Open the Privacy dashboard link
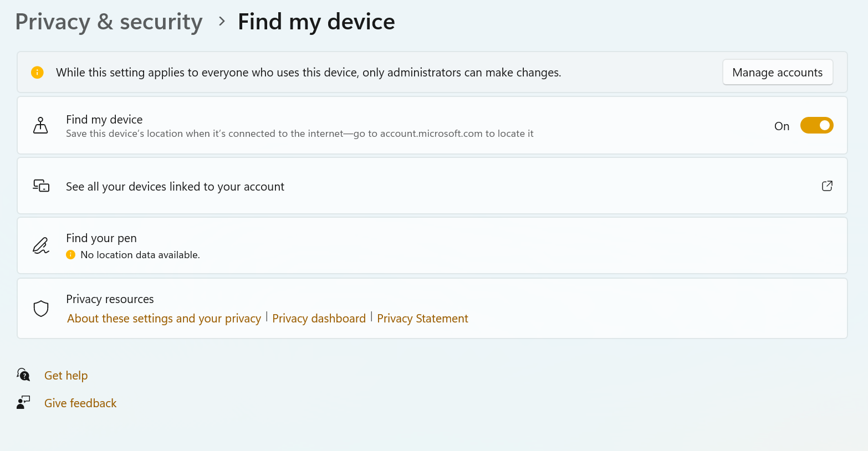The width and height of the screenshot is (868, 451). coord(319,318)
